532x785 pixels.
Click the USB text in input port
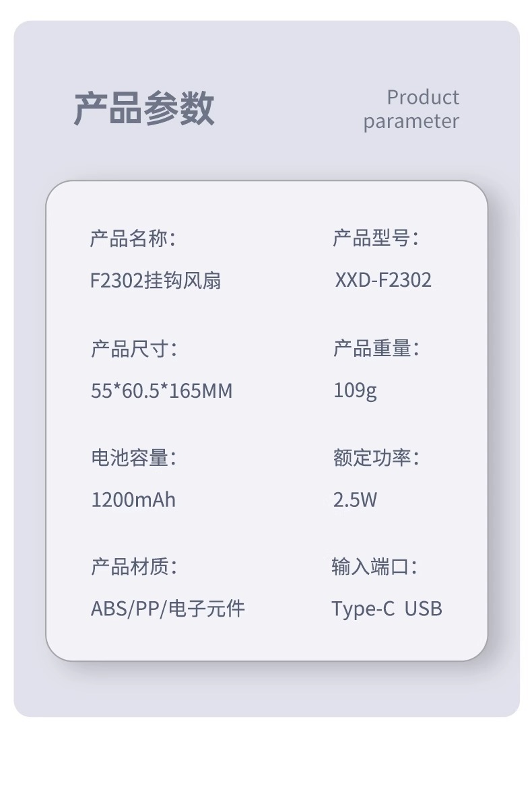423,609
